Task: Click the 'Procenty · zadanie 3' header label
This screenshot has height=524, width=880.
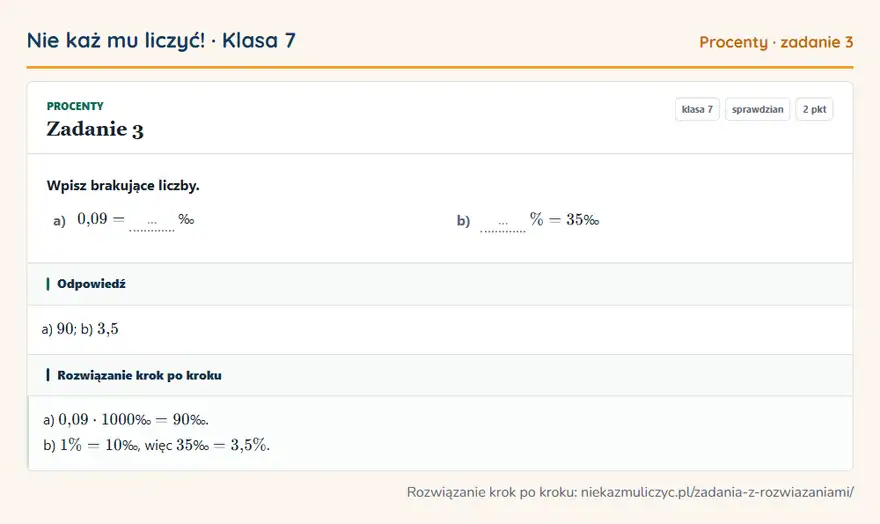Action: (x=776, y=42)
